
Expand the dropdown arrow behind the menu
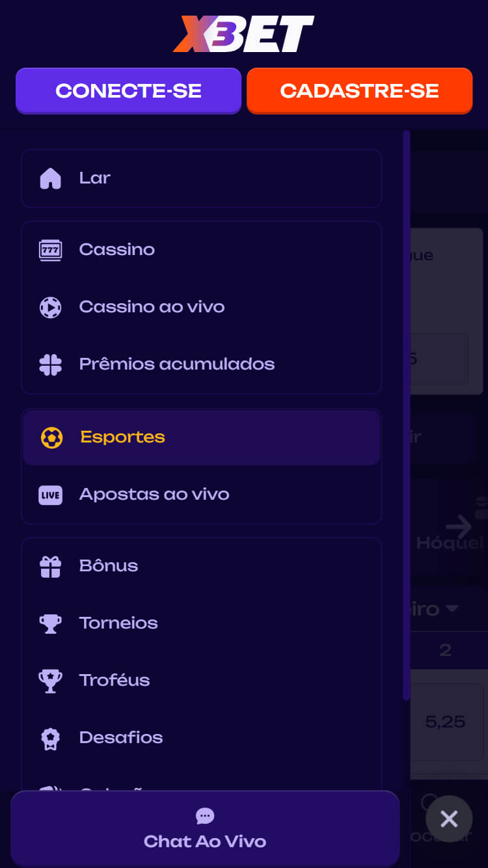click(452, 609)
